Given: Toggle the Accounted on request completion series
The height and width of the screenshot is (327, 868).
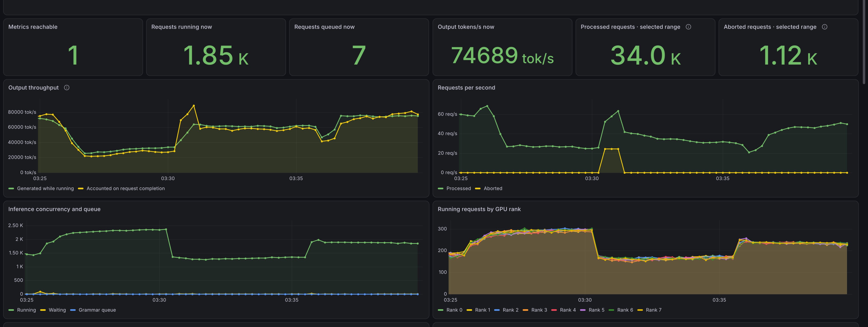Looking at the screenshot, I should coord(126,189).
